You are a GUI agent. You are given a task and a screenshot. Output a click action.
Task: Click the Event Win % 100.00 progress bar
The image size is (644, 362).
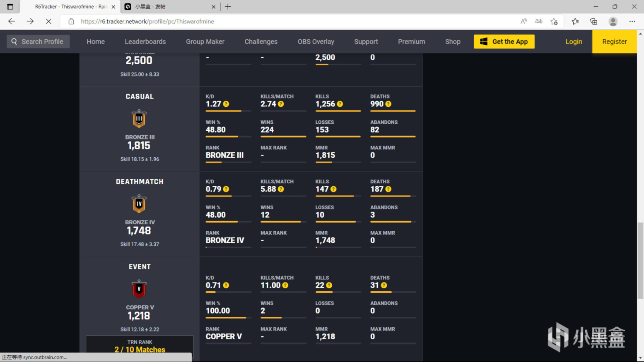click(x=229, y=318)
